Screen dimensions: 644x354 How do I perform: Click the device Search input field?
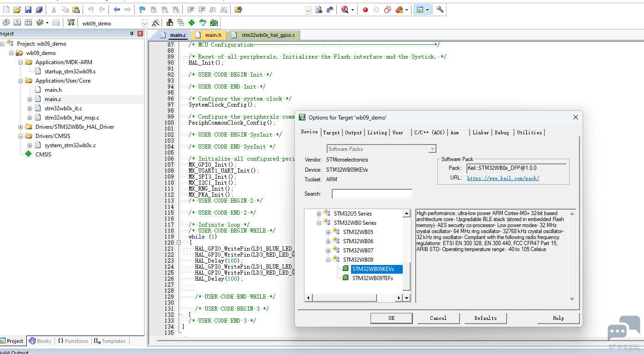[x=372, y=194]
